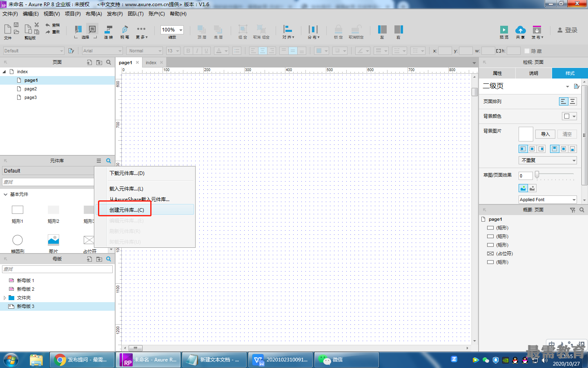Viewport: 588px width, 368px height.
Task: Click the Masters search input field
Action: (57, 269)
